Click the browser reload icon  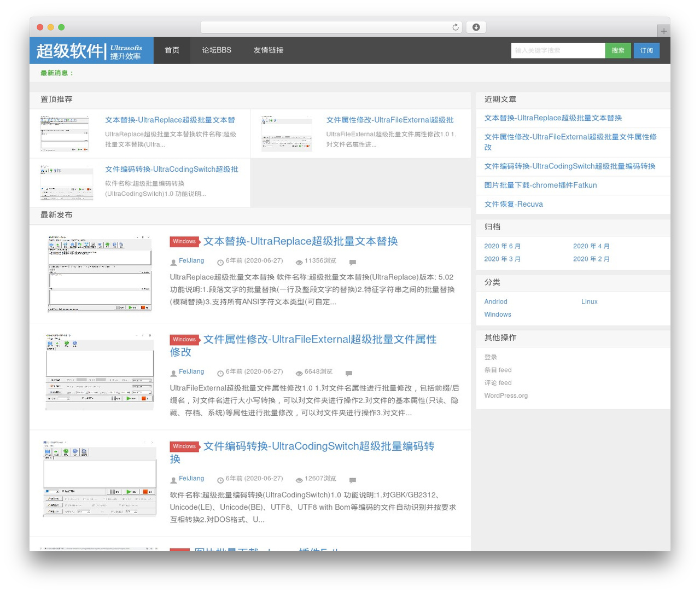pos(455,27)
